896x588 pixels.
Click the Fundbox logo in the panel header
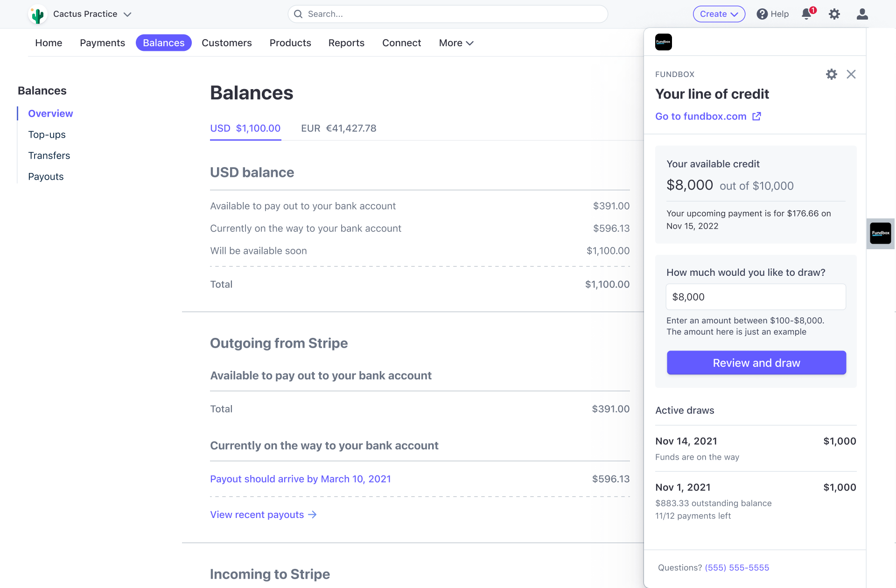coord(663,42)
